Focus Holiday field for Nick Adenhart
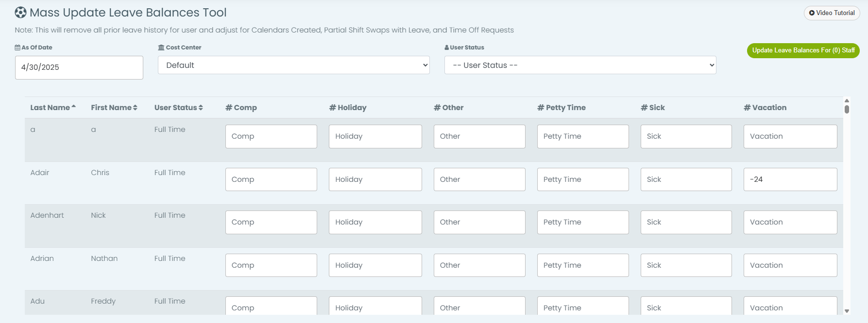 pyautogui.click(x=375, y=222)
